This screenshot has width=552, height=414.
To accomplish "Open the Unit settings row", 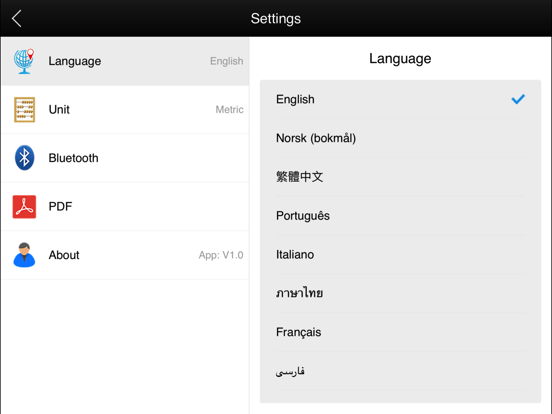I will point(125,109).
